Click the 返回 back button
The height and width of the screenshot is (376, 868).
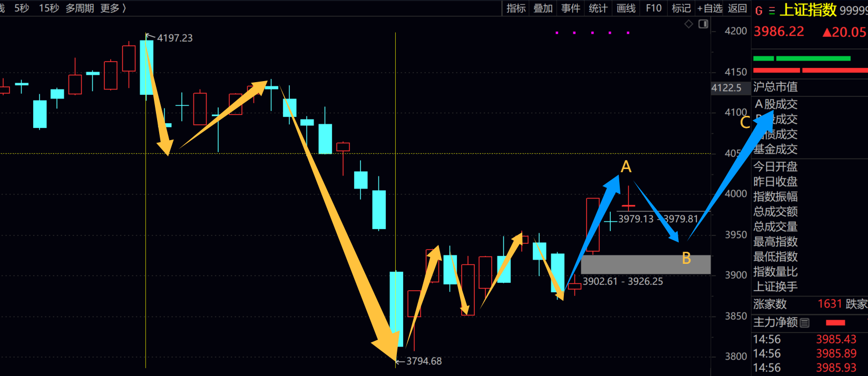click(x=737, y=8)
